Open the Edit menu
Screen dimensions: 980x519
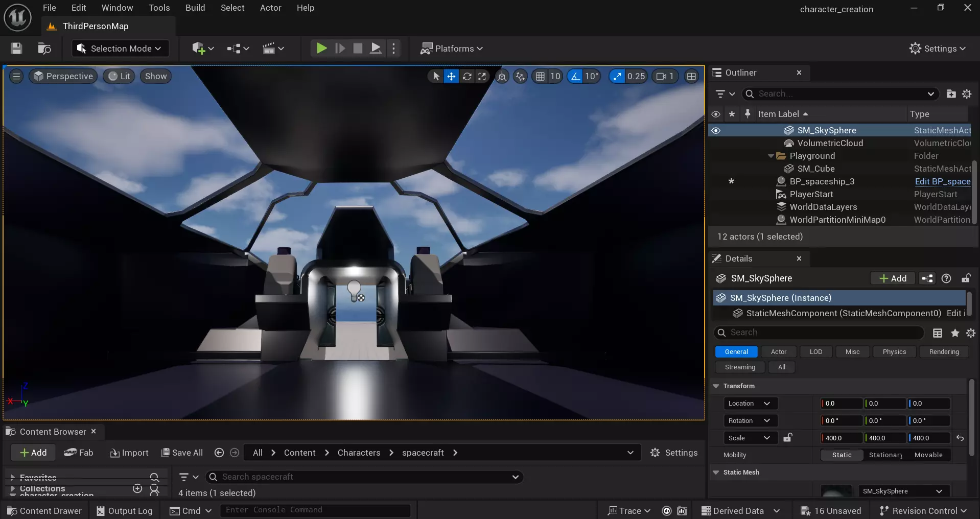tap(79, 8)
